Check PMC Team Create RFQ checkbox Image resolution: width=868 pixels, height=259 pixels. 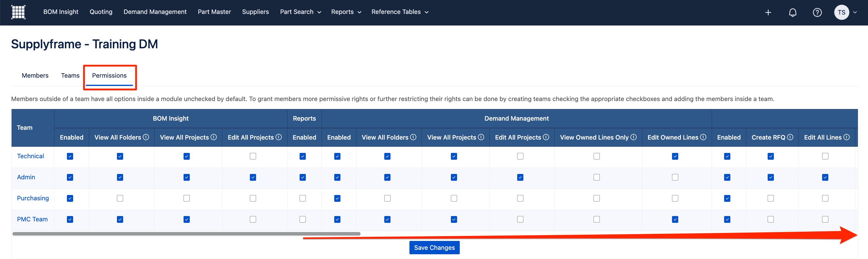coord(771,220)
